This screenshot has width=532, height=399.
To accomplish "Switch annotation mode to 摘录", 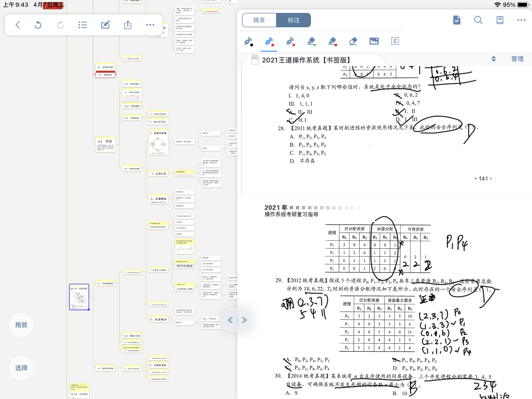I will coord(259,20).
